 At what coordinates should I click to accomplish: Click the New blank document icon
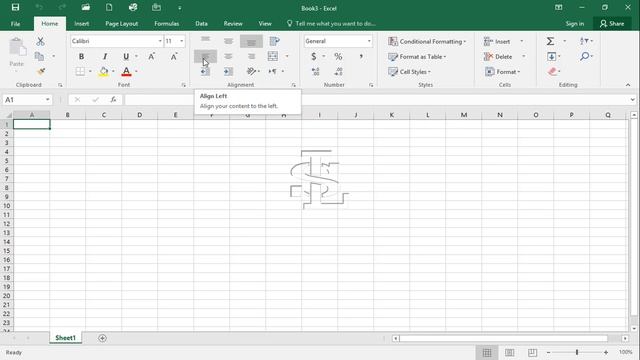pos(109,7)
